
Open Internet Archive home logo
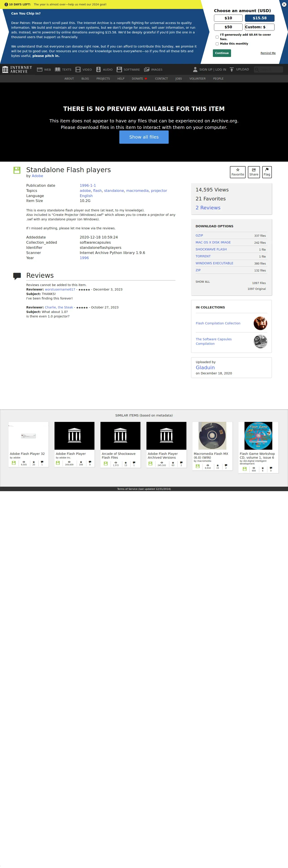pyautogui.click(x=17, y=69)
